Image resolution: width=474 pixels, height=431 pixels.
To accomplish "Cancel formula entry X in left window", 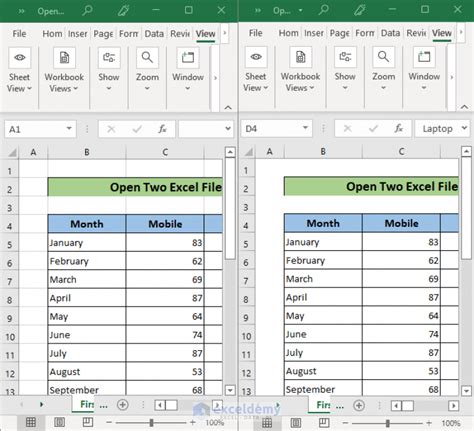I will click(x=111, y=129).
